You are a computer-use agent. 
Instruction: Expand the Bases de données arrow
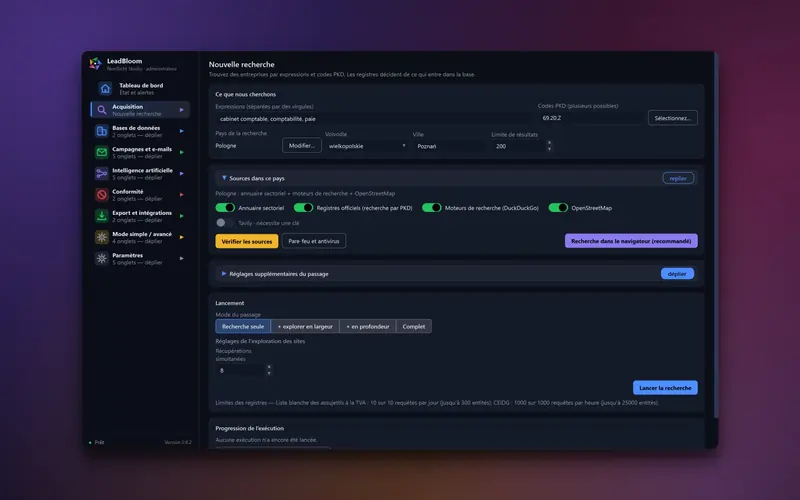click(x=181, y=131)
